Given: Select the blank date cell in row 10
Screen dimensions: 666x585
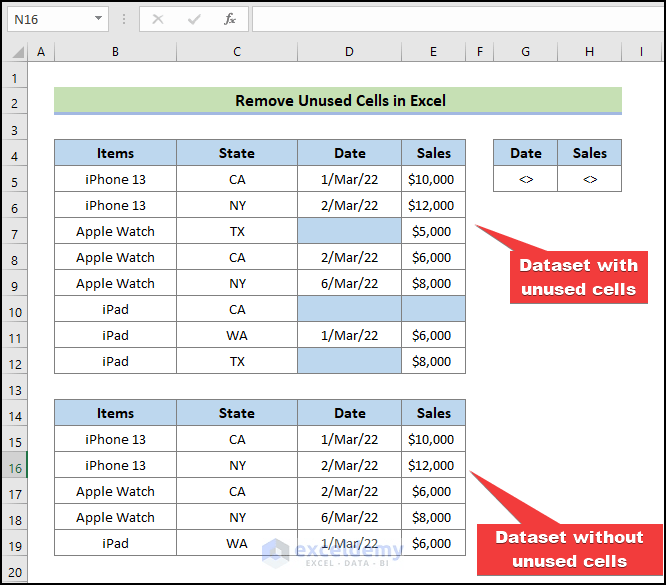Looking at the screenshot, I should 349,309.
